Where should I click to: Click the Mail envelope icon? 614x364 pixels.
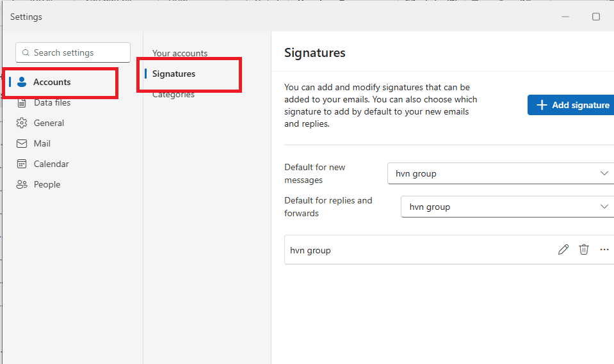point(22,144)
